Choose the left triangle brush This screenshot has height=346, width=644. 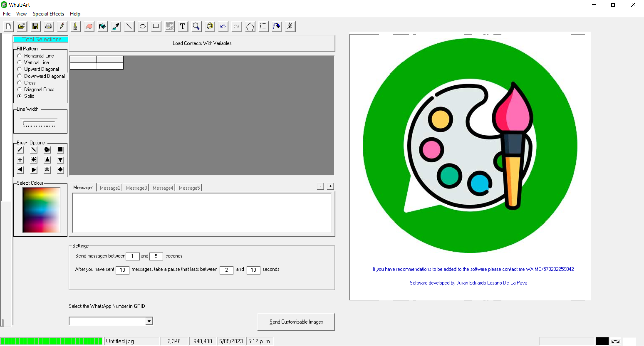[x=20, y=170]
